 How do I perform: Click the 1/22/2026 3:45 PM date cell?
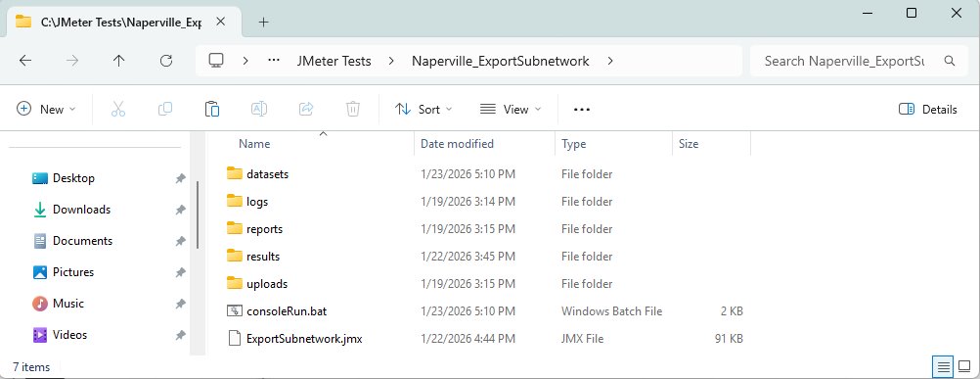(x=468, y=257)
